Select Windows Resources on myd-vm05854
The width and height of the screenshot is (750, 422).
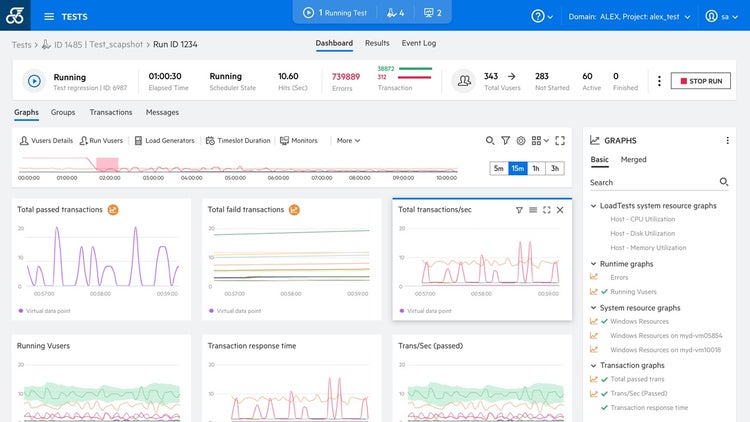click(x=666, y=336)
